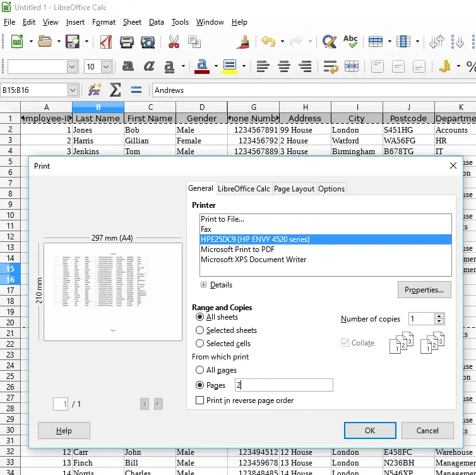Click the Cancel button
476x475 pixels.
[x=427, y=430]
